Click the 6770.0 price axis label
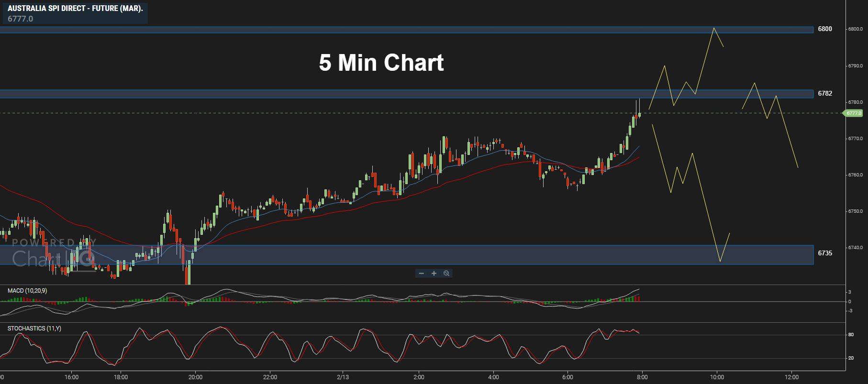868x384 pixels. (x=856, y=139)
